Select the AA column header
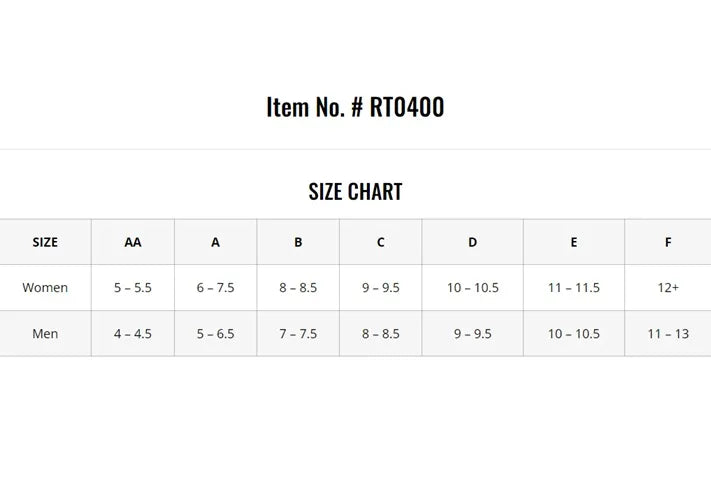The width and height of the screenshot is (711, 500). pos(133,242)
